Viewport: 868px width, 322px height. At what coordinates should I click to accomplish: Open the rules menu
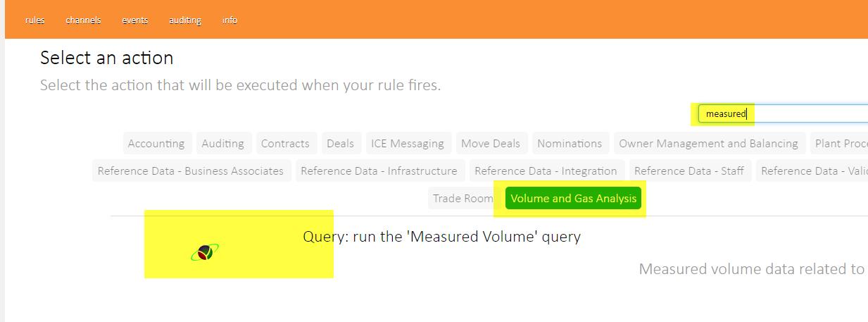(x=34, y=20)
